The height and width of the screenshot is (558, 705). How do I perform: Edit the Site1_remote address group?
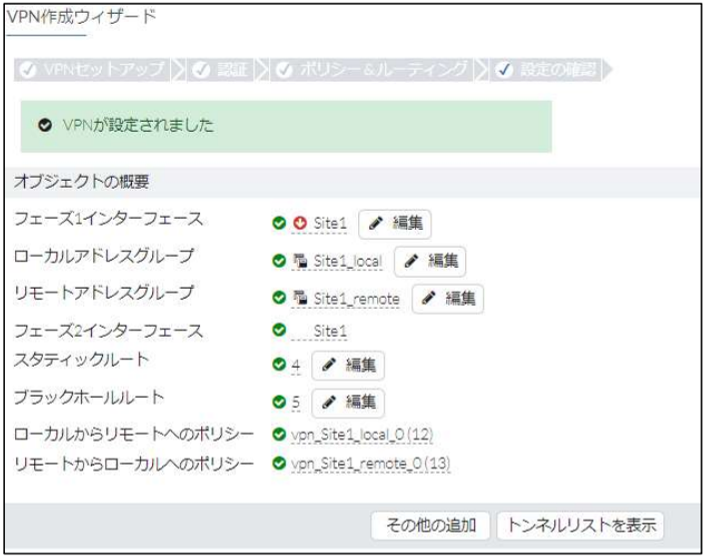448,299
